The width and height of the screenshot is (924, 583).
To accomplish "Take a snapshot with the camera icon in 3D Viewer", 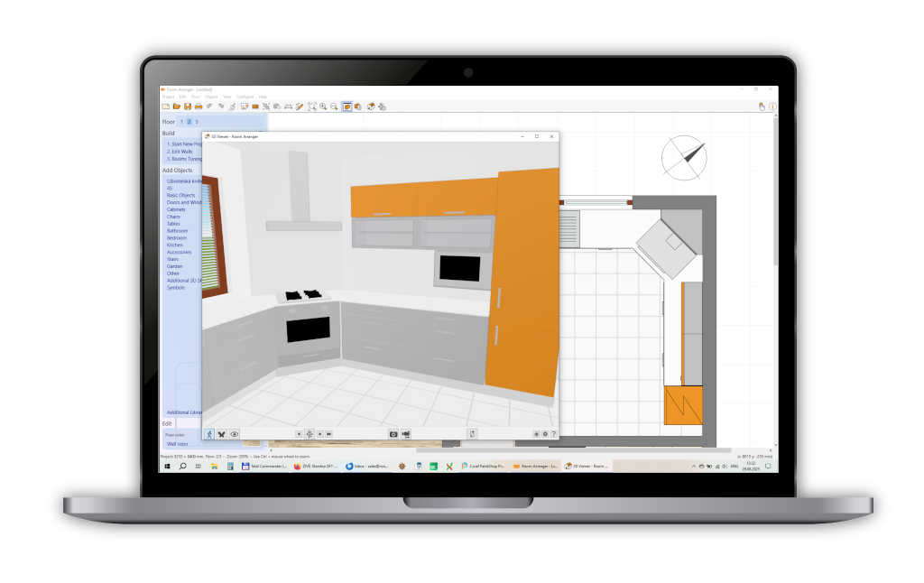I will click(393, 432).
